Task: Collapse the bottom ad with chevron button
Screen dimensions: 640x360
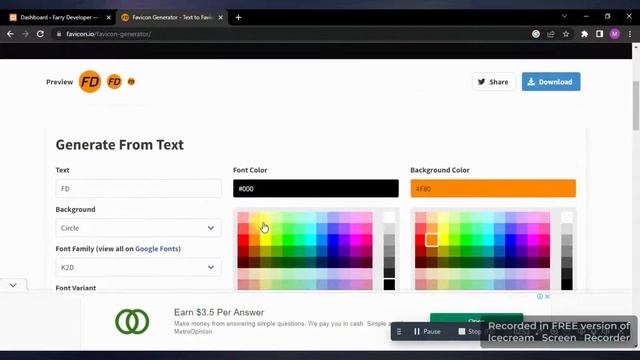Action: pyautogui.click(x=13, y=285)
